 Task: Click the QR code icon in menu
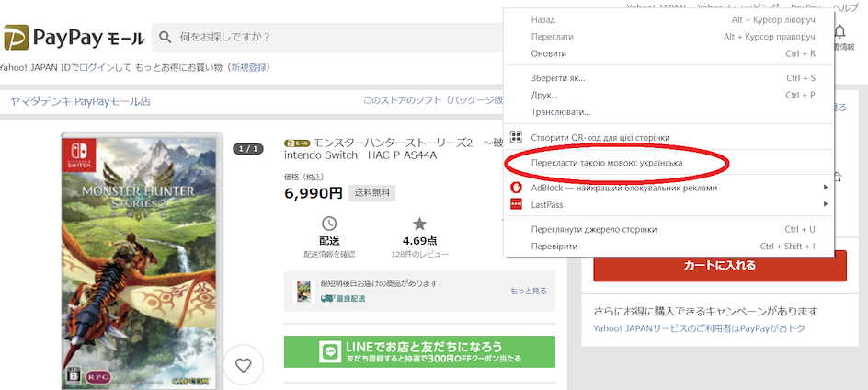click(x=516, y=137)
